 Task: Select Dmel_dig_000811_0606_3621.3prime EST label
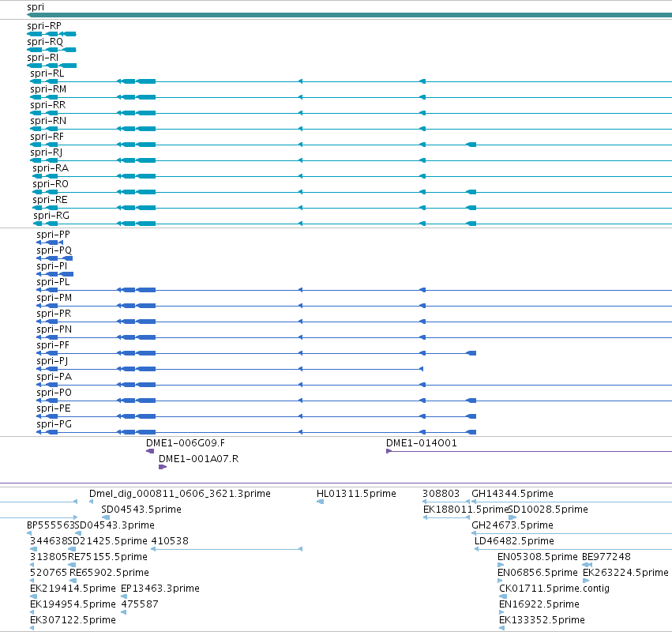pyautogui.click(x=180, y=494)
